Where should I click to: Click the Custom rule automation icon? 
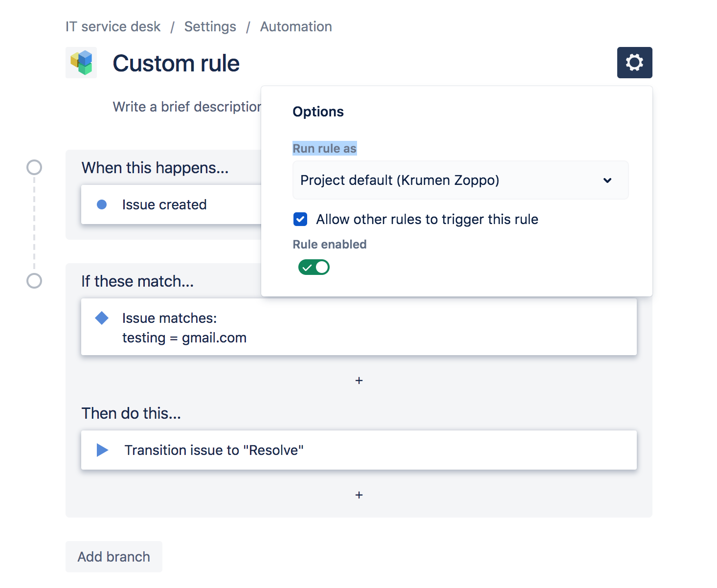[81, 63]
